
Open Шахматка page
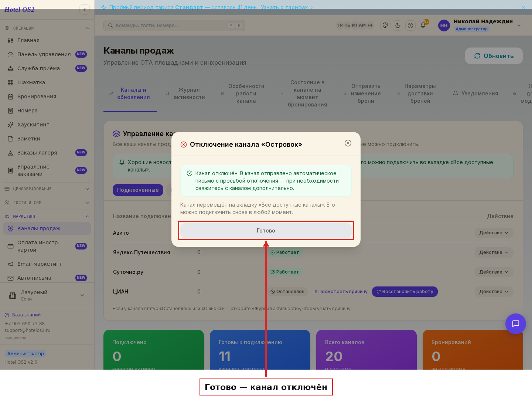(47, 82)
